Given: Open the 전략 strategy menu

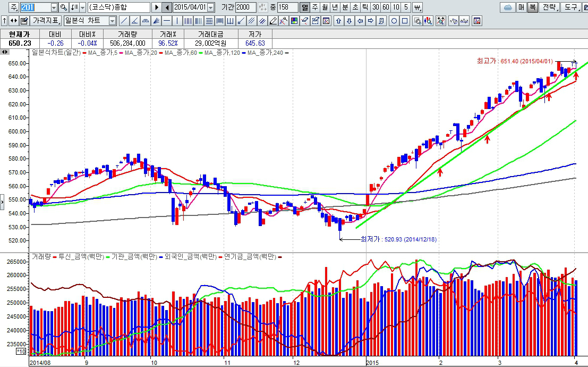Looking at the screenshot, I should click(x=549, y=7).
